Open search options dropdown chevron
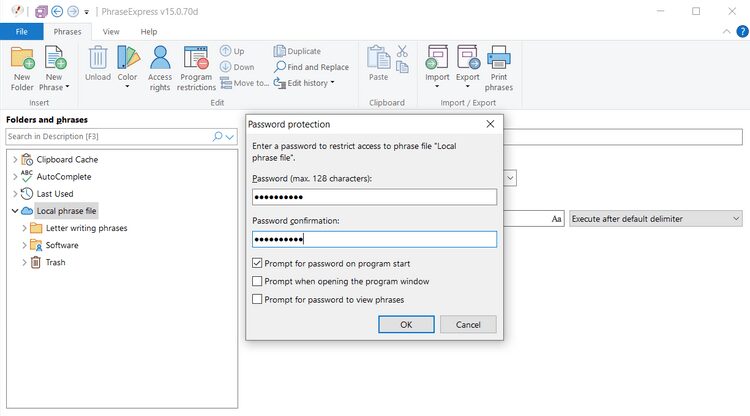The width and height of the screenshot is (750, 416). pyautogui.click(x=230, y=137)
